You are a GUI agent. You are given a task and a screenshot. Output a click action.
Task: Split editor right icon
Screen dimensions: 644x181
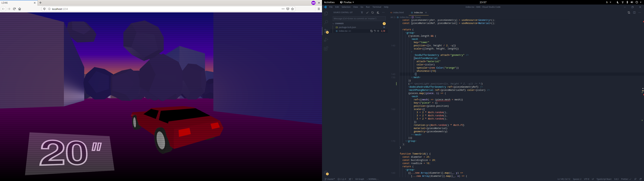(x=634, y=13)
